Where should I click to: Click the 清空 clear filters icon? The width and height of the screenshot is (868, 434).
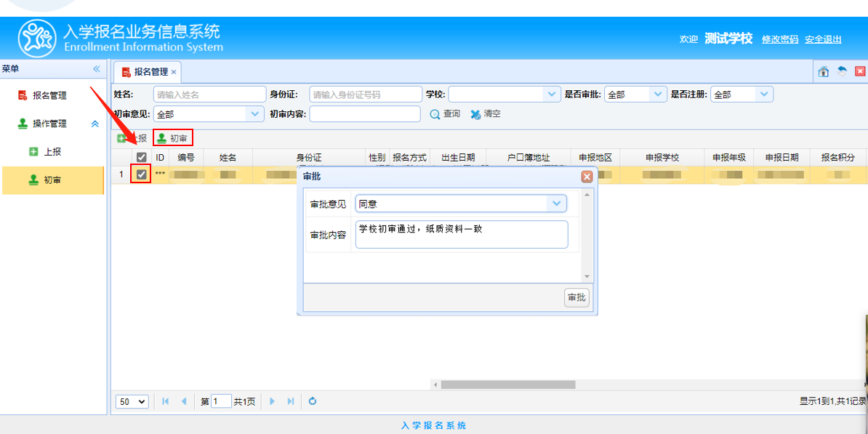click(x=476, y=114)
